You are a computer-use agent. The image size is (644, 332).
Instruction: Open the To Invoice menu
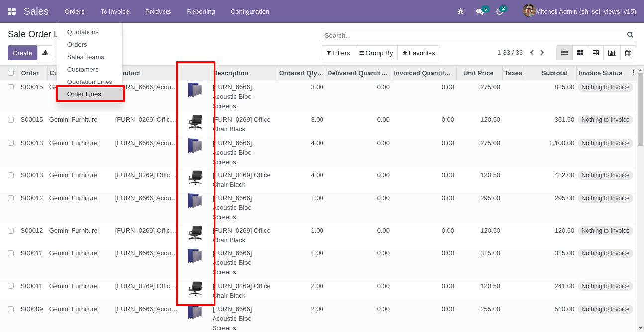[114, 11]
